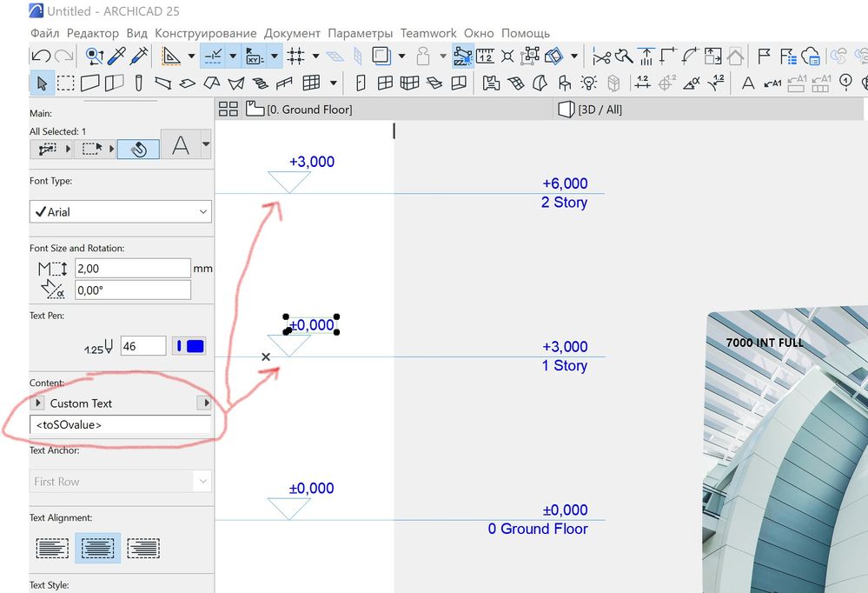Select the Text tool in the toolbox
The width and height of the screenshot is (868, 593).
(x=748, y=83)
